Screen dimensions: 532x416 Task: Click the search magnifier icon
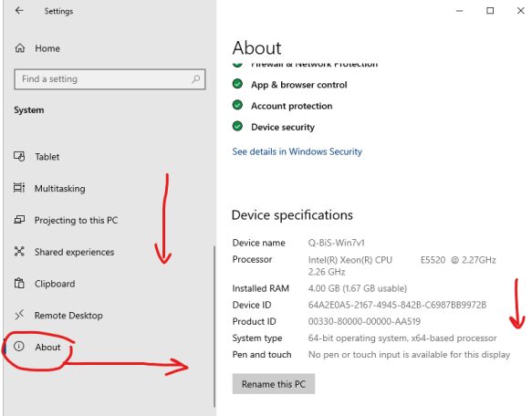click(196, 79)
